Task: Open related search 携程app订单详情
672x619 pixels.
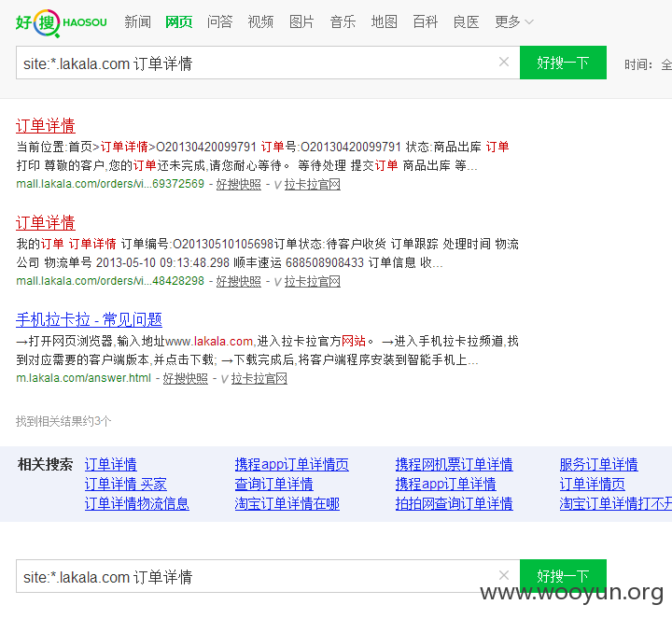Action: point(446,484)
